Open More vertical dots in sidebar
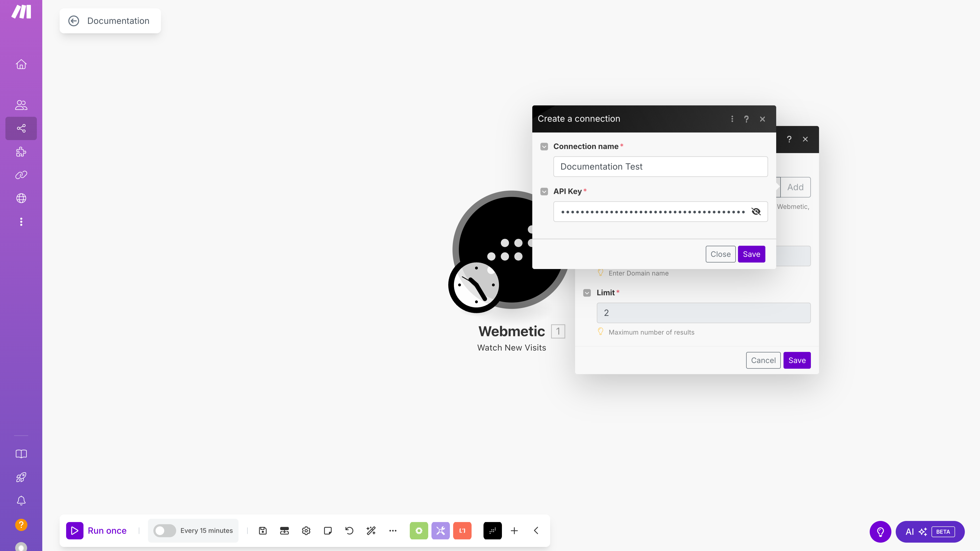 tap(21, 222)
